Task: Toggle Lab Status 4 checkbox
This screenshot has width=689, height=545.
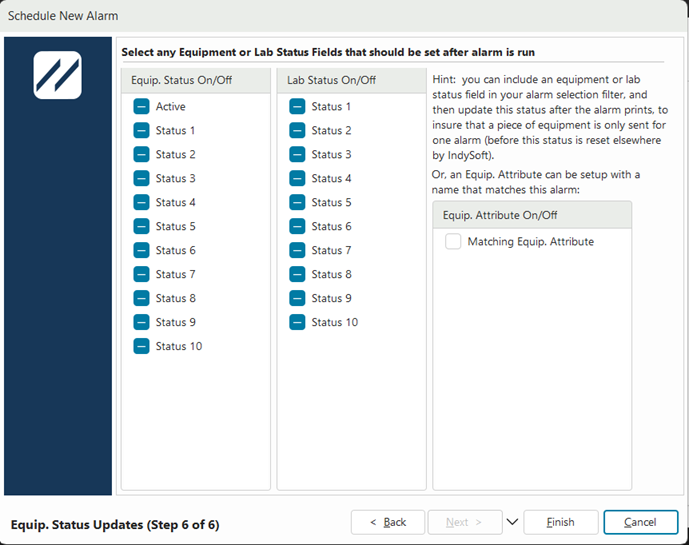Action: (x=297, y=178)
